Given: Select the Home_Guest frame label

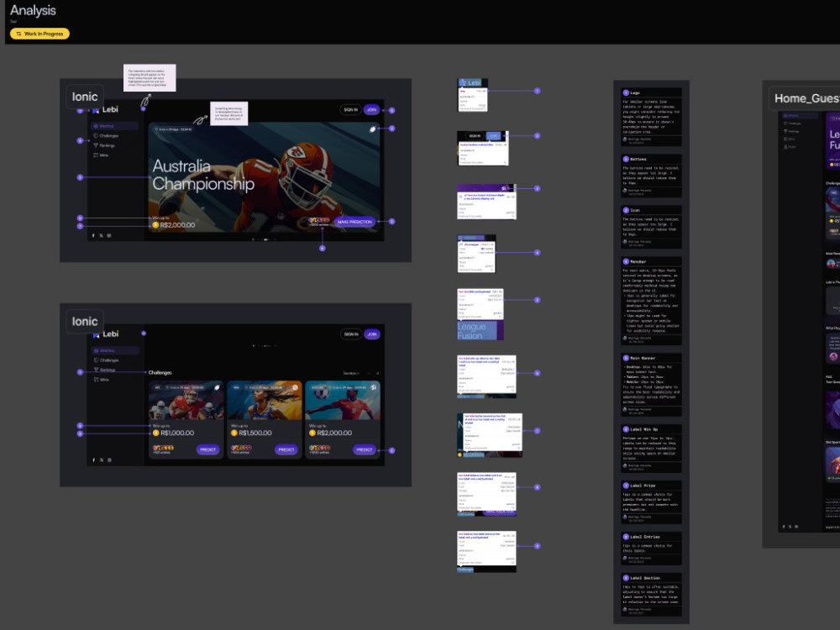Looking at the screenshot, I should 806,98.
